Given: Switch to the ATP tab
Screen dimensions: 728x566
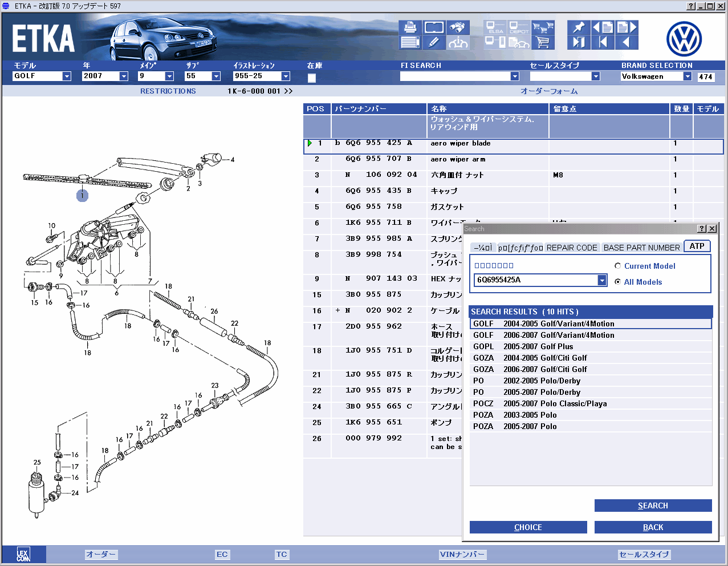Looking at the screenshot, I should 697,246.
